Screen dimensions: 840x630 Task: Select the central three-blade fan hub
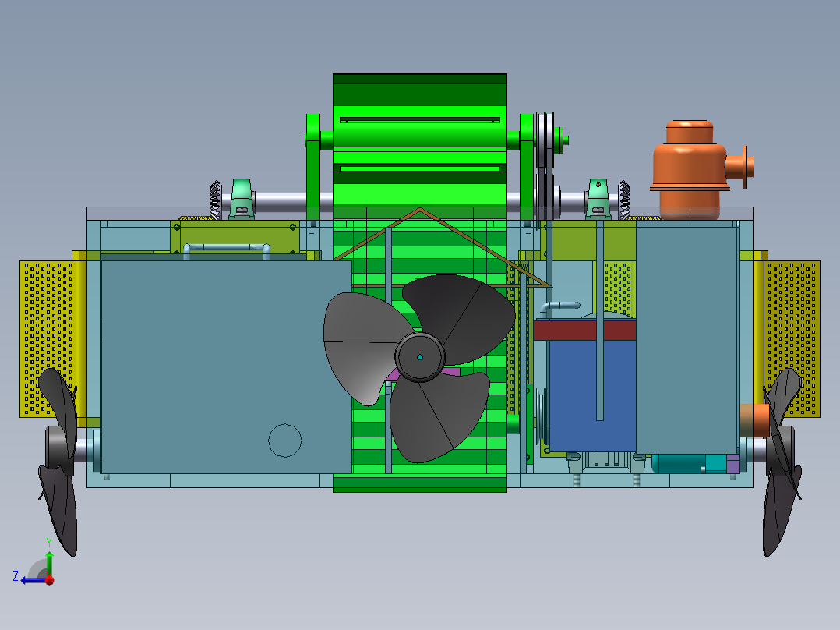420,356
